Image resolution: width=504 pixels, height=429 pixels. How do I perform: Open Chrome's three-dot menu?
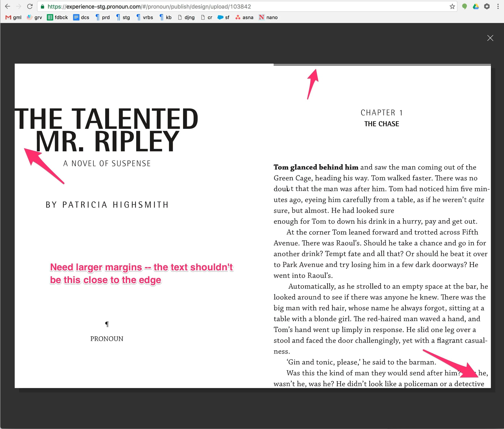click(x=498, y=6)
